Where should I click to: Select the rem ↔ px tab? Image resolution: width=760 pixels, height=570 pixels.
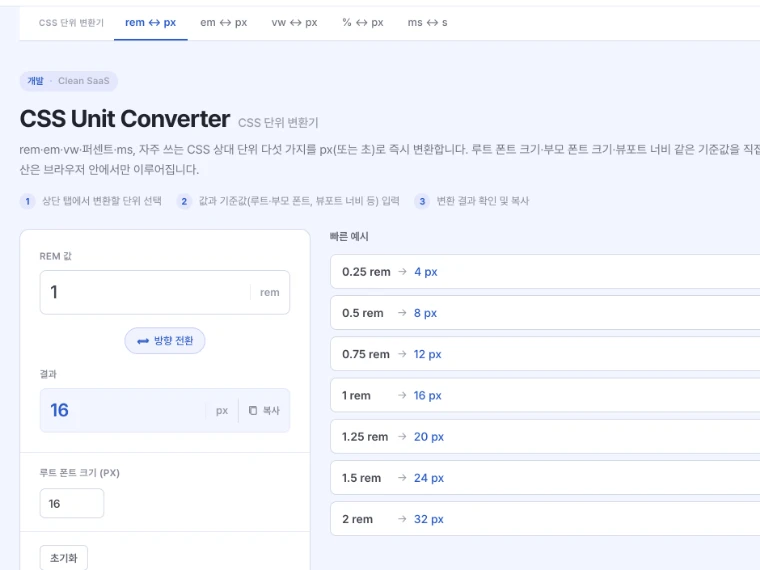(x=151, y=23)
